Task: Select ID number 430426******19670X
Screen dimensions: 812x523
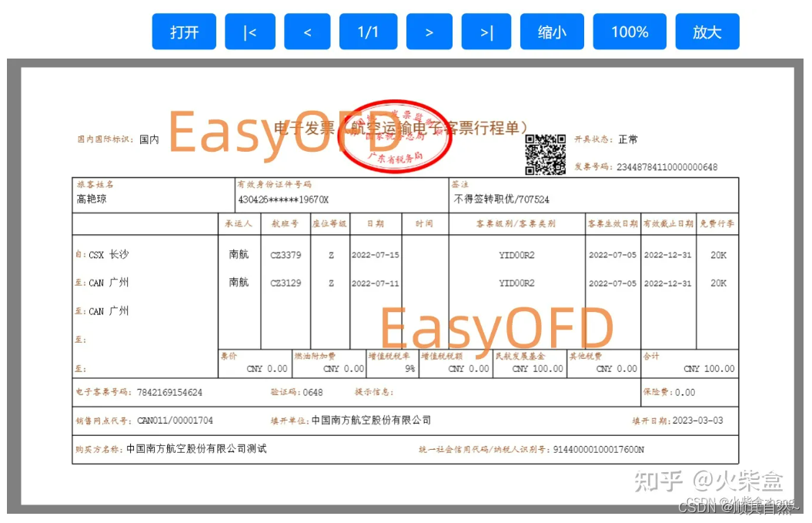Action: point(283,199)
